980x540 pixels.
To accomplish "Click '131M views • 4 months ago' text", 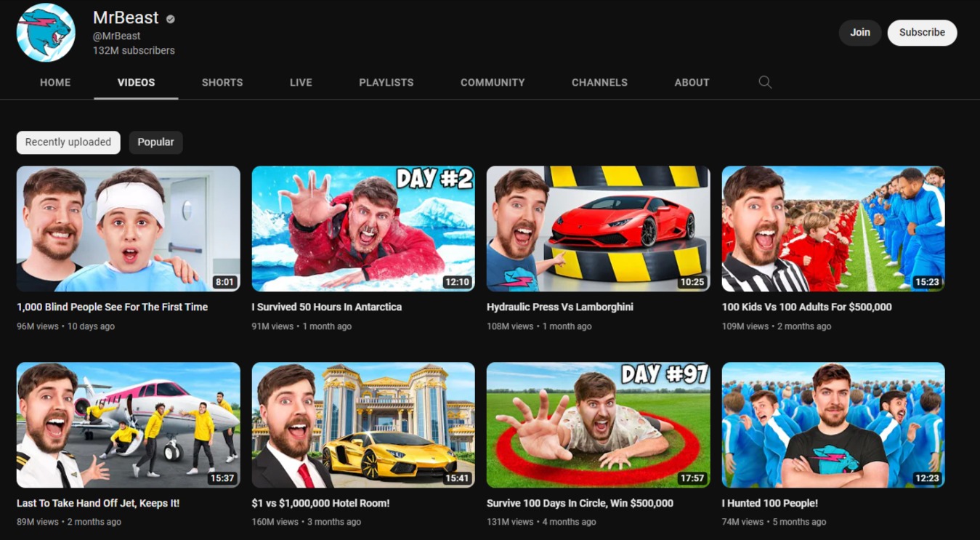I will pyautogui.click(x=541, y=522).
